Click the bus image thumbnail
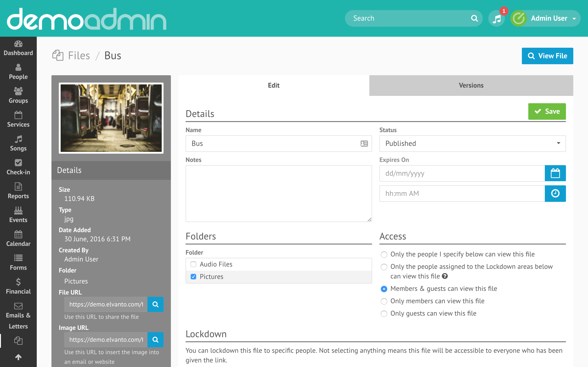The image size is (588, 367). pos(111,118)
